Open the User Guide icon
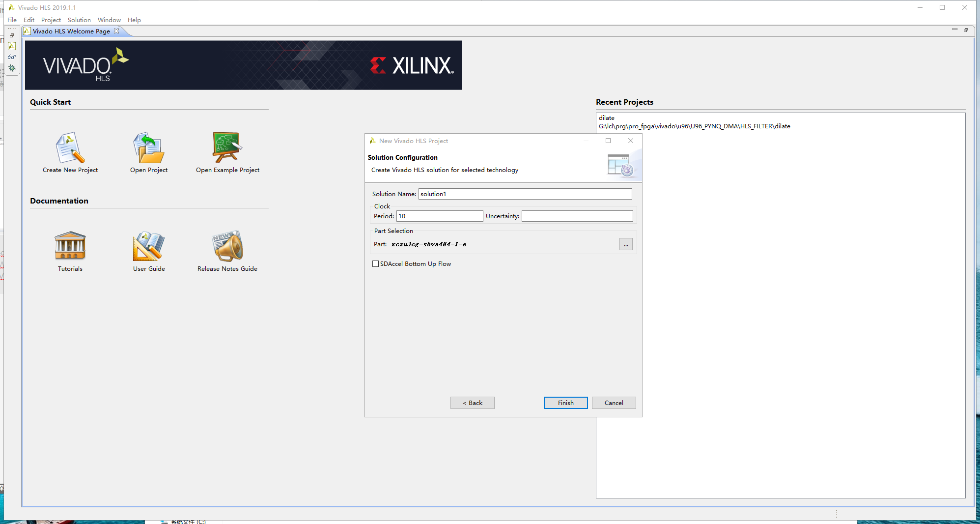 [149, 246]
